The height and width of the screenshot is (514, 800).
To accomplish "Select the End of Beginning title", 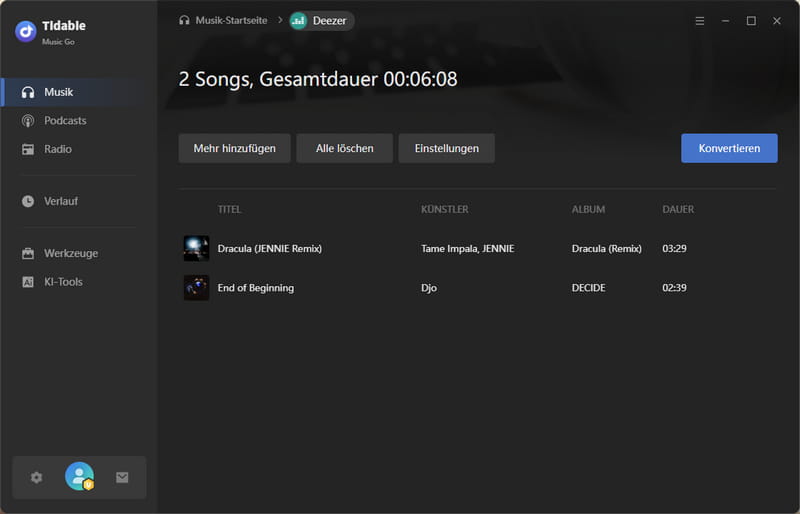I will [x=256, y=288].
